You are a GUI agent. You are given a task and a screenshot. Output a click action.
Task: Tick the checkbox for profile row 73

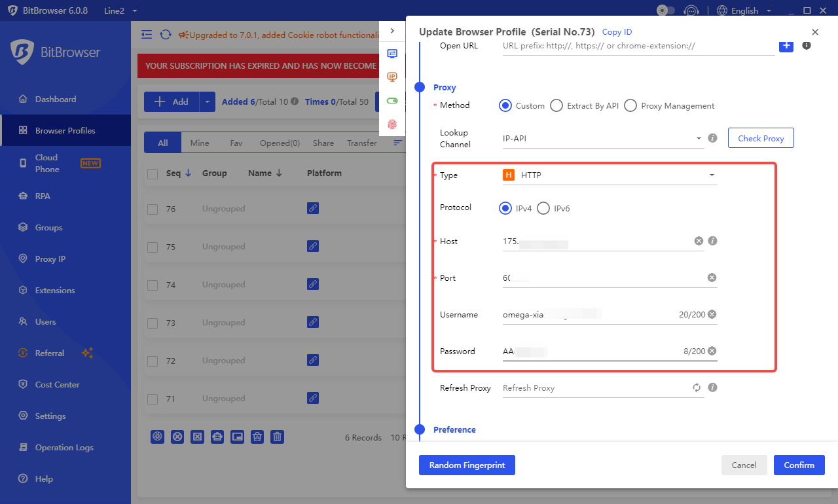(x=153, y=323)
